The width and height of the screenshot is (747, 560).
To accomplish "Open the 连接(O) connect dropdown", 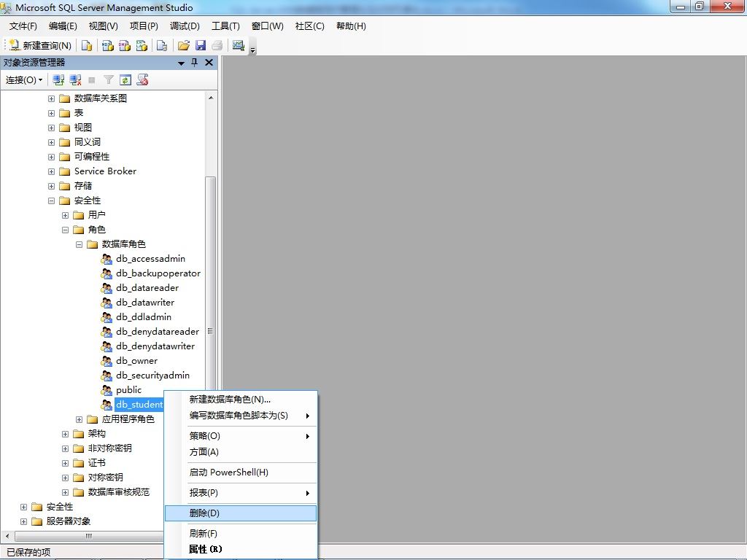I will 24,80.
